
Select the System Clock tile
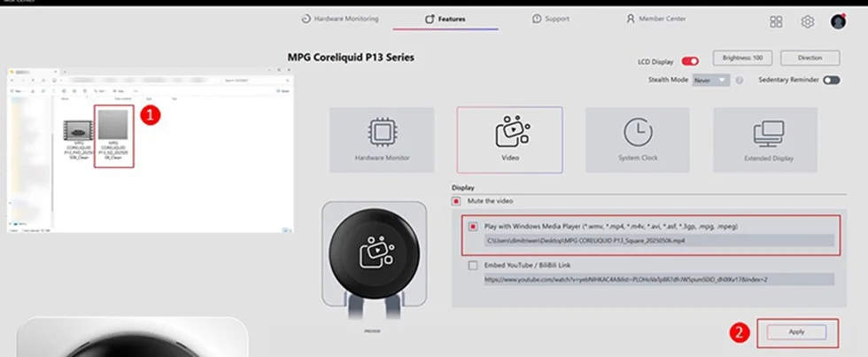pyautogui.click(x=638, y=139)
